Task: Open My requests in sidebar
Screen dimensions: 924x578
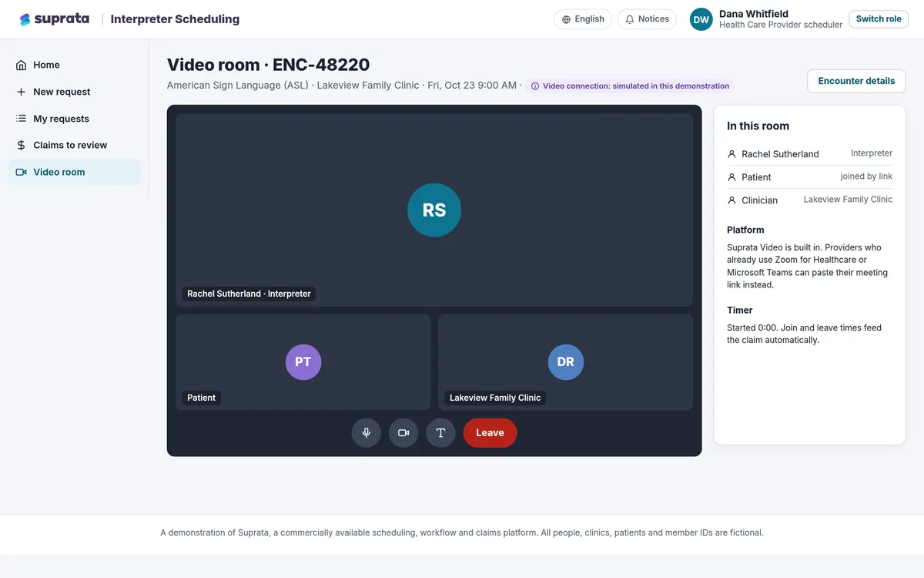Action: tap(75, 119)
